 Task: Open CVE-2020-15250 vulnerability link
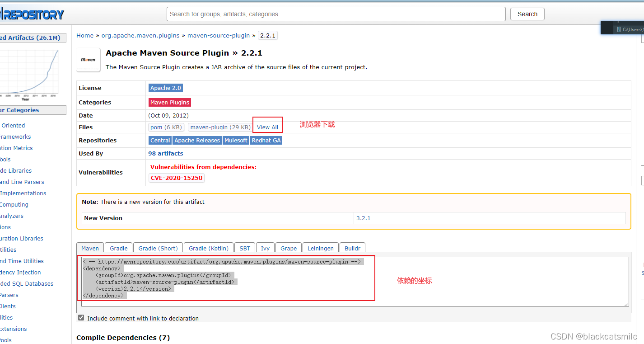[x=177, y=178]
